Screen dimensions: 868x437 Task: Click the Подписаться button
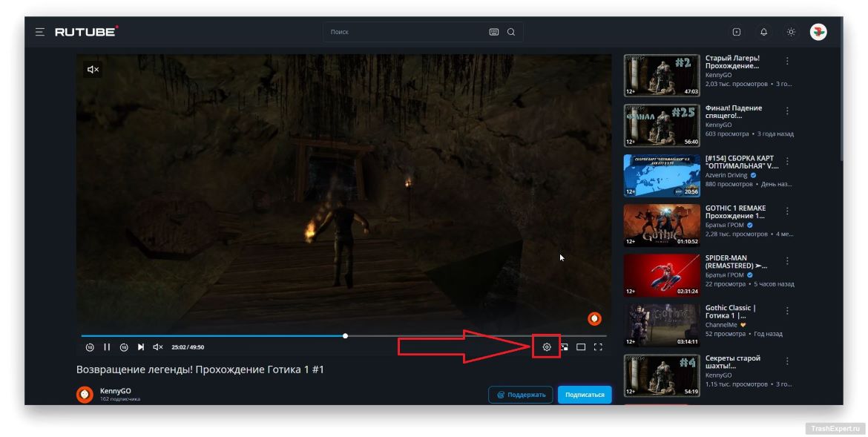[584, 395]
